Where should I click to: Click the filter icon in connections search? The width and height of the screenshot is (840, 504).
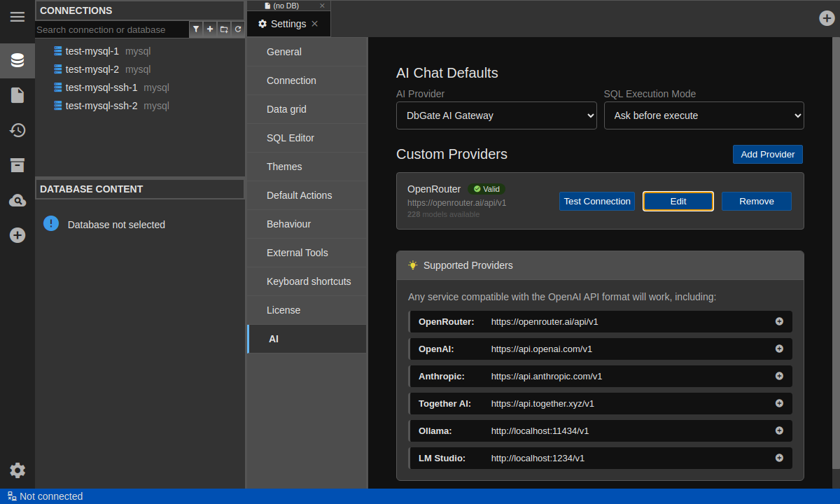196,29
